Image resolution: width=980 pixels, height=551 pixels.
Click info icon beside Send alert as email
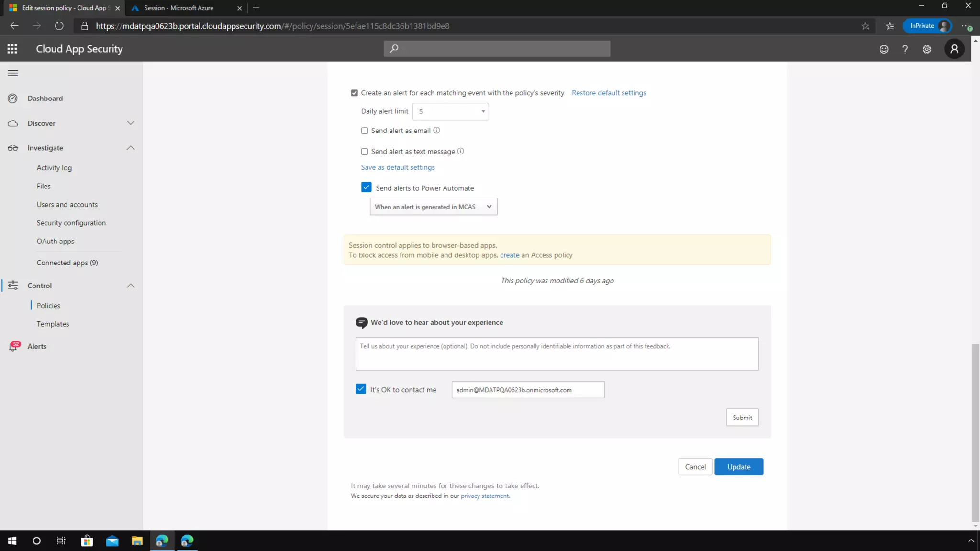coord(436,131)
